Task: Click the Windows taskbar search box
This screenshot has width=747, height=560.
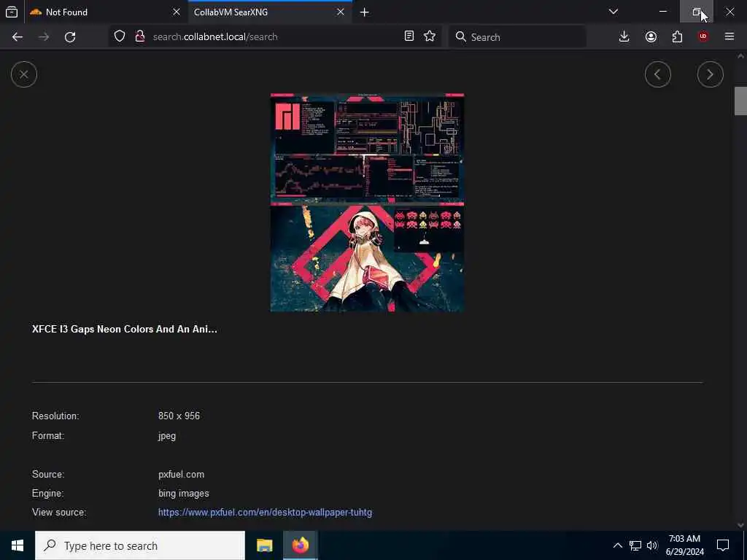Action: coord(140,545)
